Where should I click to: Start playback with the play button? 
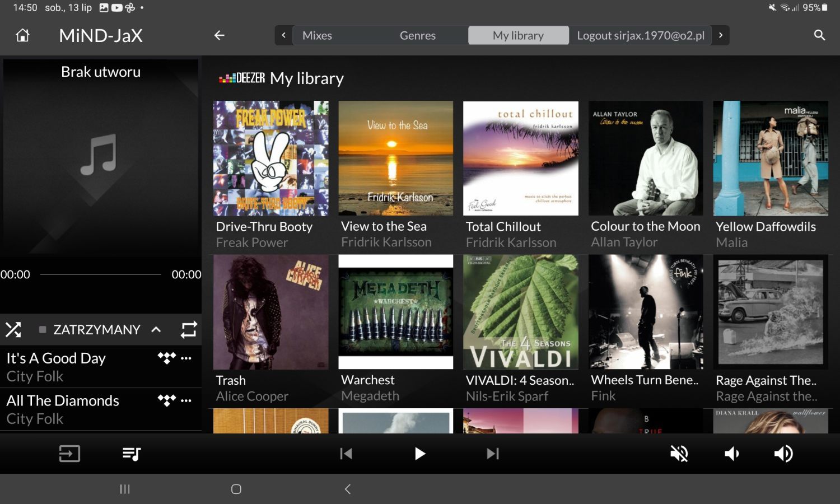419,454
